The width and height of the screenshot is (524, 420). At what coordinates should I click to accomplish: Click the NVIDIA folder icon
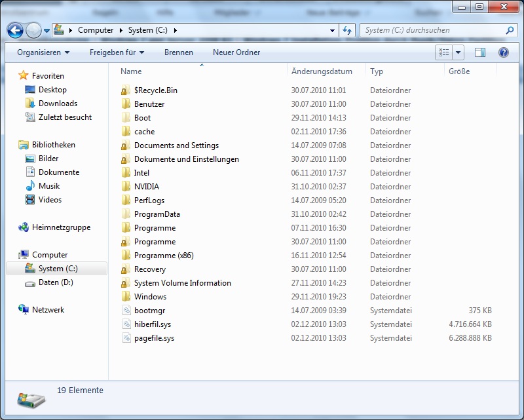pos(126,186)
